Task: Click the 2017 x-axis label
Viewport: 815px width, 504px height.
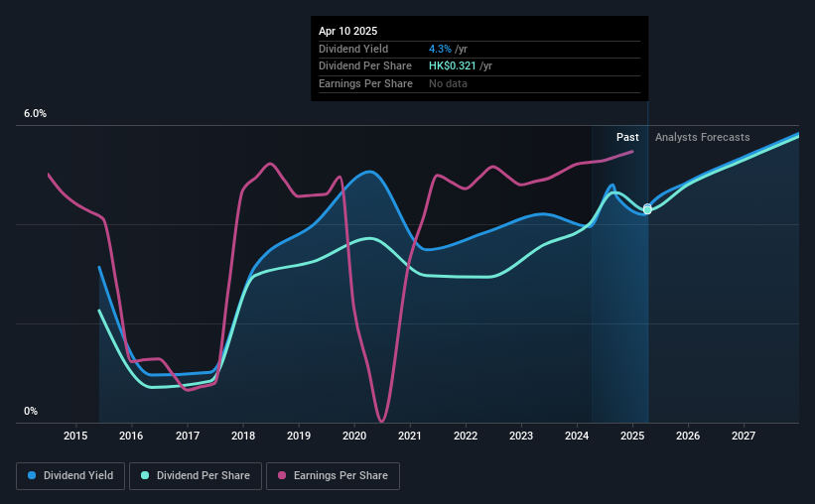Action: click(x=187, y=436)
